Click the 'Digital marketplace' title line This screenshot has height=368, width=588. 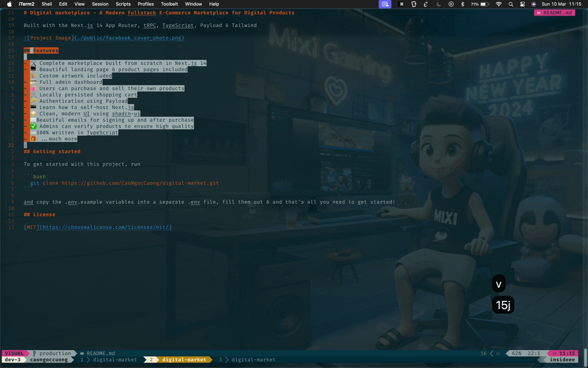159,13
